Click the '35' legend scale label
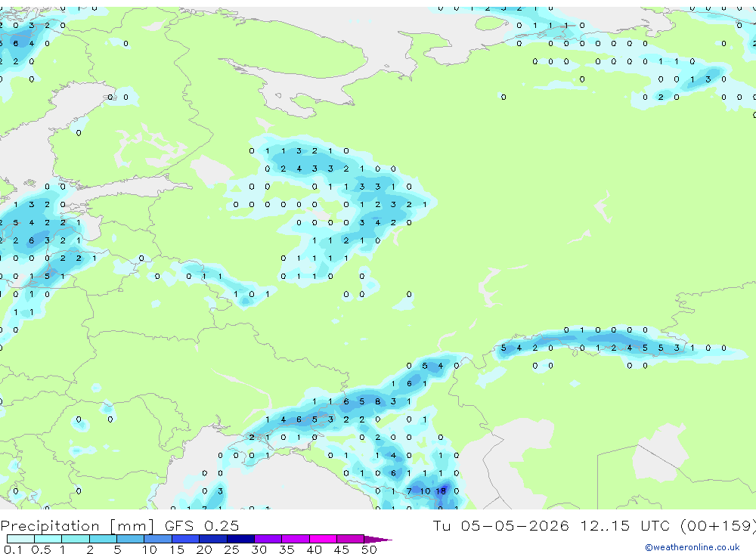 pyautogui.click(x=287, y=549)
